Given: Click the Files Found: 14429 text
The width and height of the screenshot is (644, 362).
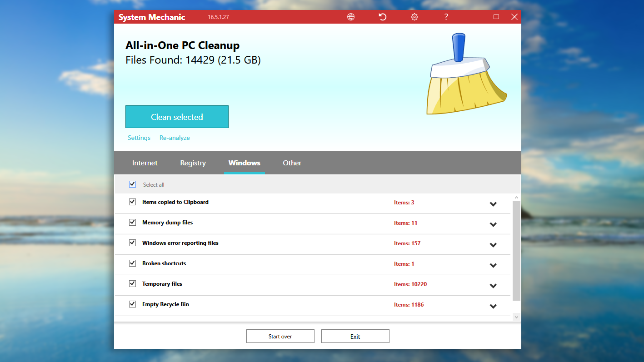Looking at the screenshot, I should (x=193, y=60).
